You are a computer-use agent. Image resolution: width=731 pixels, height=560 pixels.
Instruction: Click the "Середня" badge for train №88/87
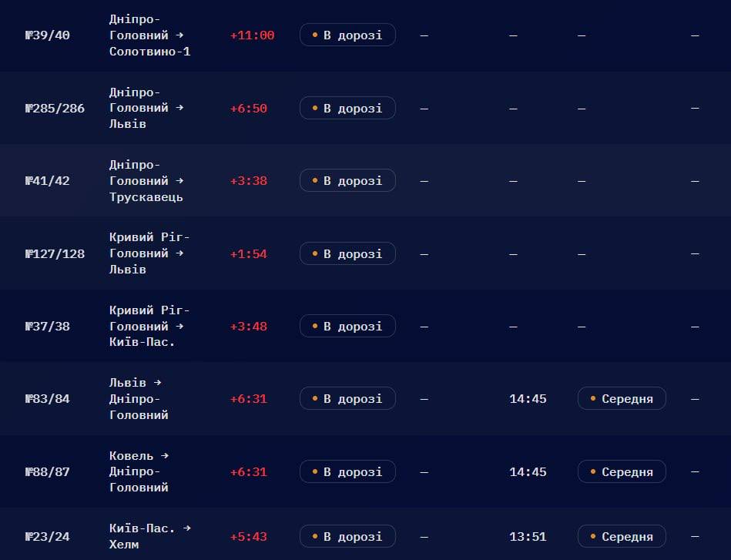622,472
